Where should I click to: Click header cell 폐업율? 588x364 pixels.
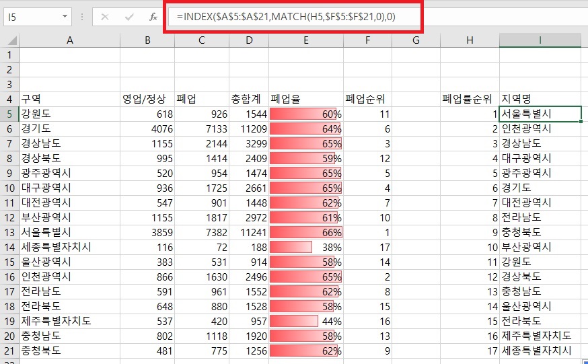[306, 100]
